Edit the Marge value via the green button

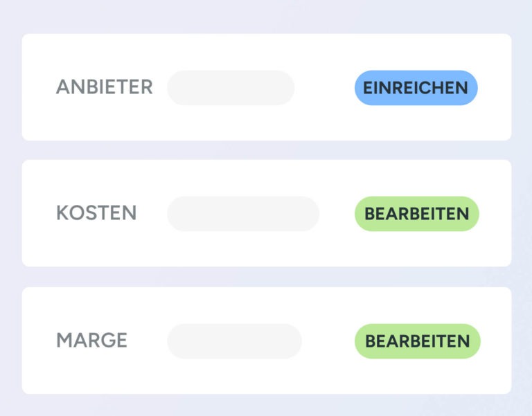pos(417,341)
